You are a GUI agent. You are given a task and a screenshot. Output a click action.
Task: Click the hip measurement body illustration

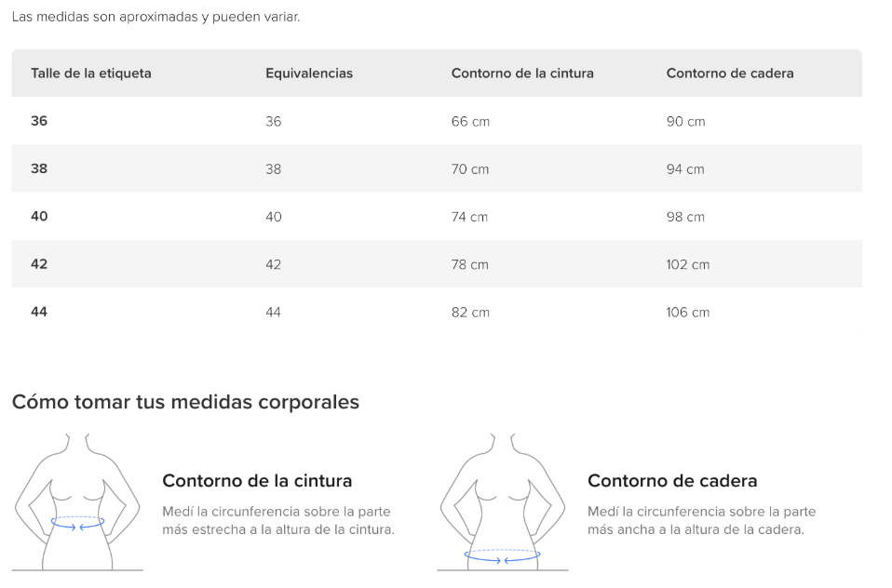(502, 502)
